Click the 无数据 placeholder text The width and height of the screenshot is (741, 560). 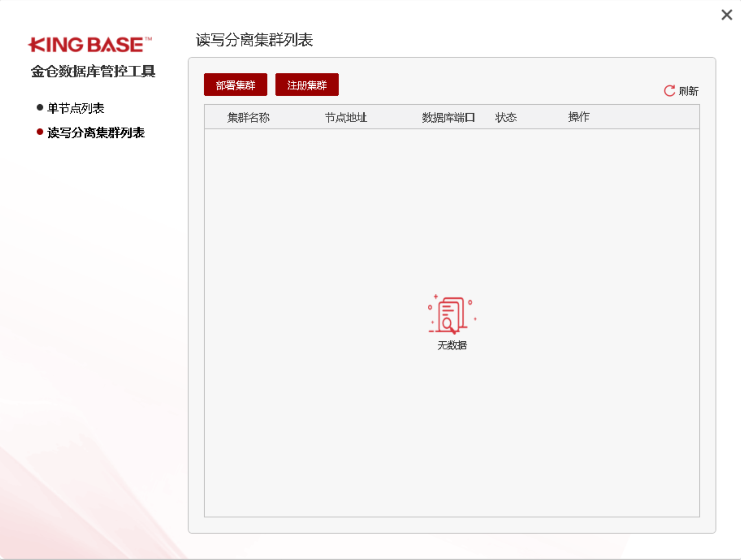[452, 345]
